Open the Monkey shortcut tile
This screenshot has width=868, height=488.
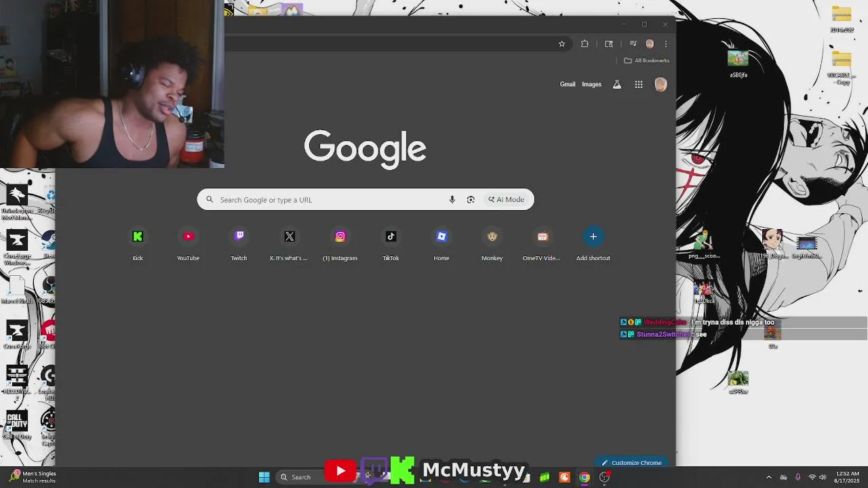coord(492,244)
